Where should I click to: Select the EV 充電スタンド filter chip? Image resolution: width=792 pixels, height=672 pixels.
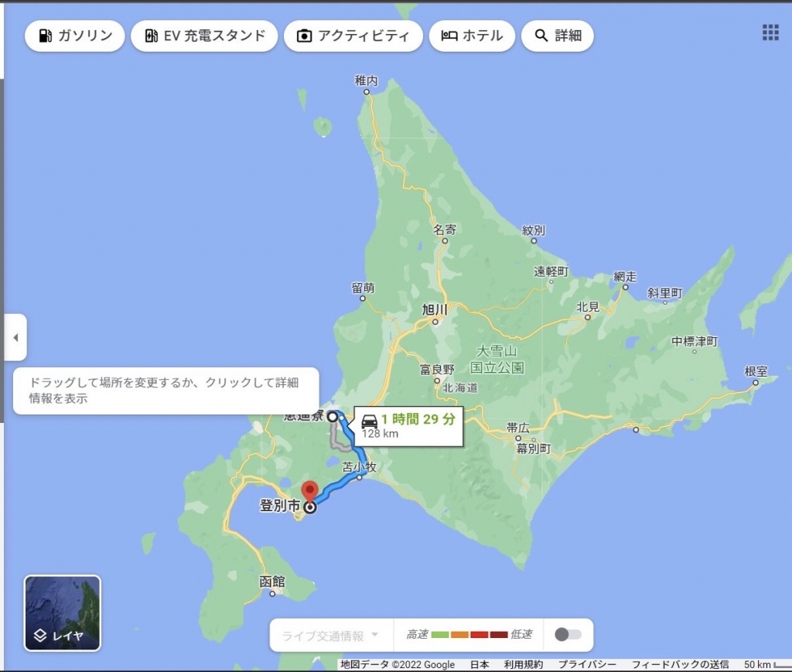click(204, 36)
